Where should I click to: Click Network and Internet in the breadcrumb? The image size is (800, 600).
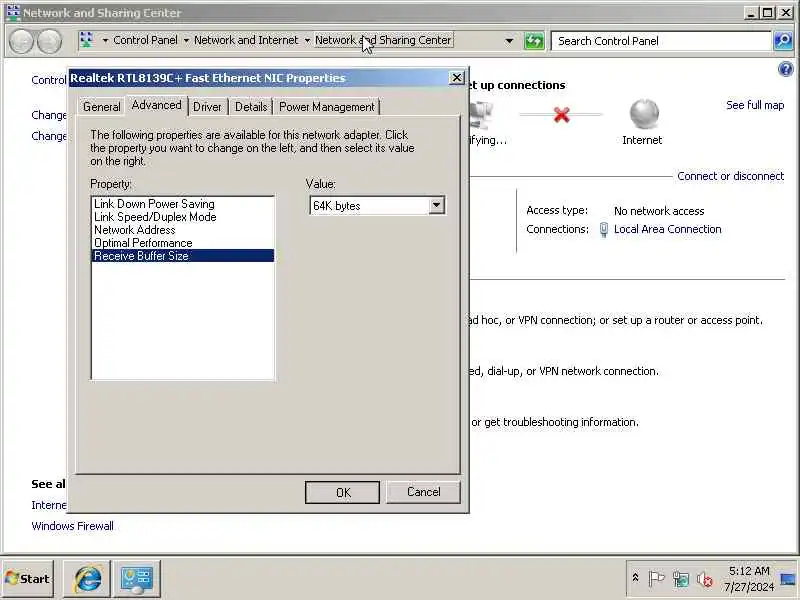pos(246,40)
